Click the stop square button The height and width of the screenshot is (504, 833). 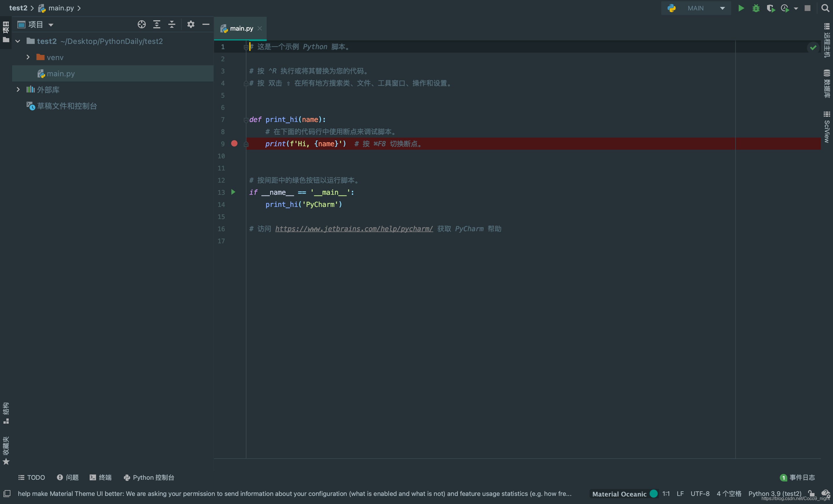tap(807, 8)
